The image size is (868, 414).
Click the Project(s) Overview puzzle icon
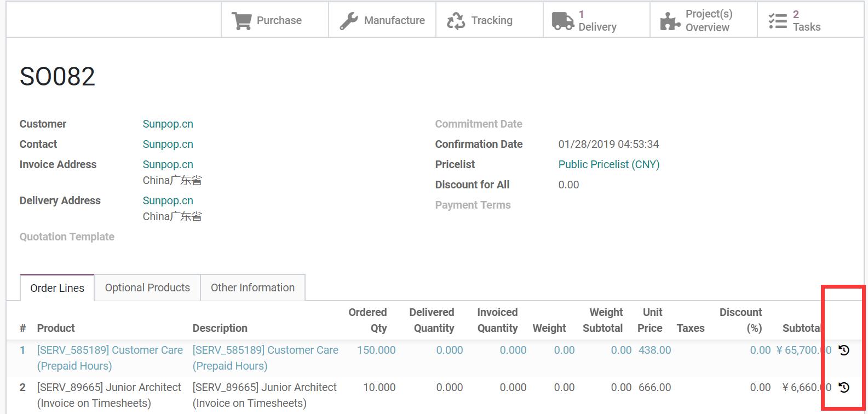click(670, 21)
